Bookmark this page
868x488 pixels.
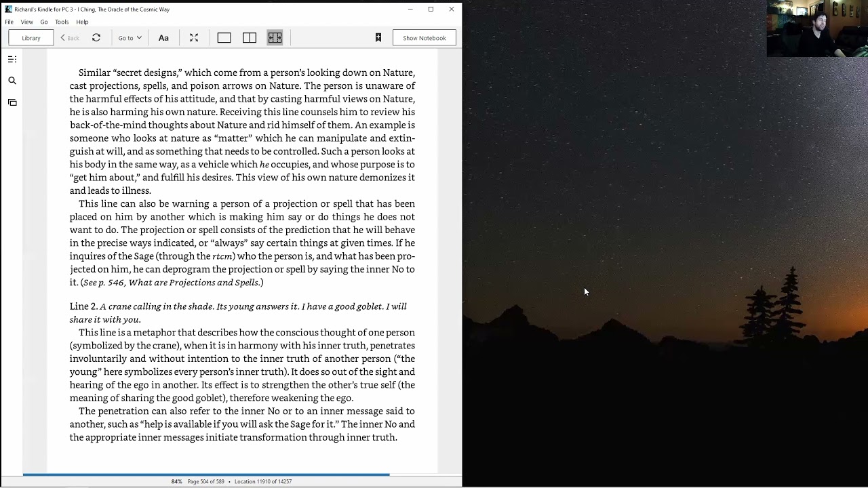378,38
